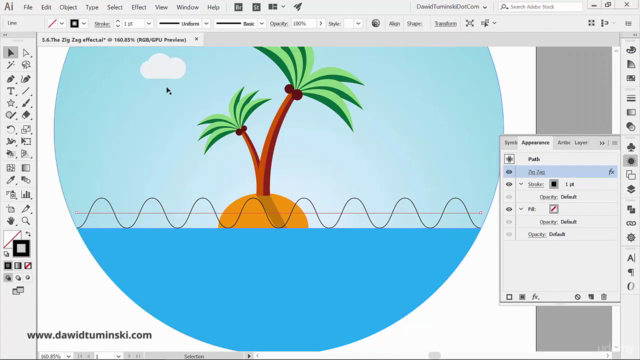Click Stroke color swatch in Appearance panel
This screenshot has width=640, height=360.
click(x=553, y=184)
